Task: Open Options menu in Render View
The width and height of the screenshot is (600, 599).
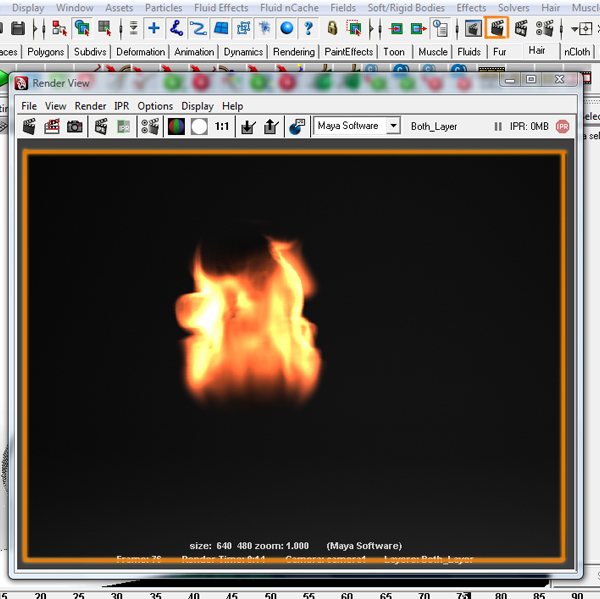Action: coord(155,106)
